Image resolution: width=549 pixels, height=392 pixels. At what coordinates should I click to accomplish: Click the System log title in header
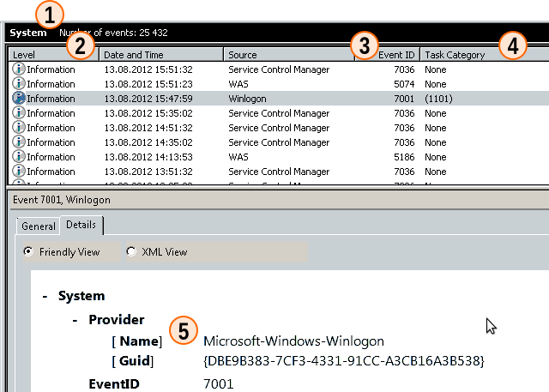click(x=28, y=33)
